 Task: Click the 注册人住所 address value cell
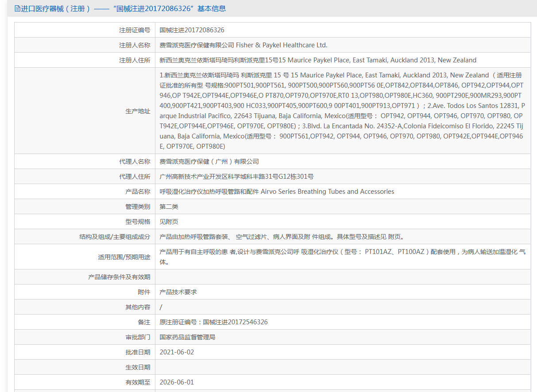point(318,60)
